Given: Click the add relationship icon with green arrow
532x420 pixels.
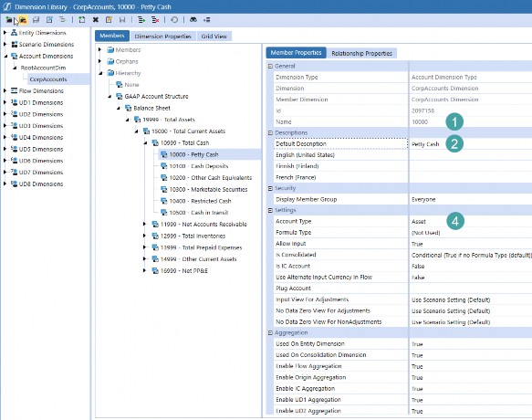Looking at the screenshot, I should coord(141,20).
